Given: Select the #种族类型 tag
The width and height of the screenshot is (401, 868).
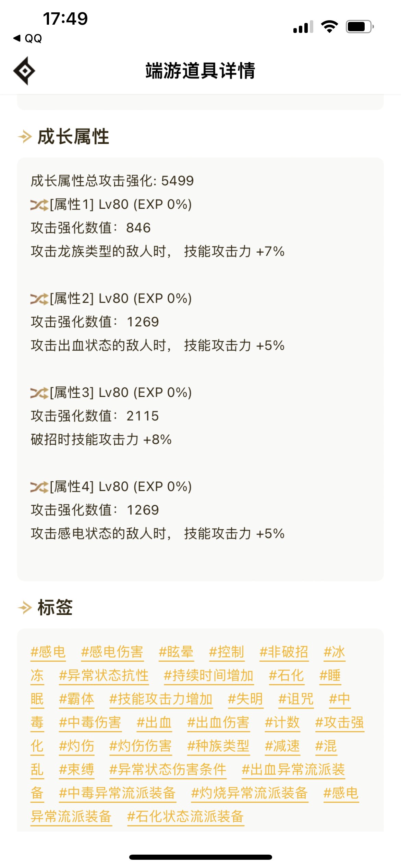Looking at the screenshot, I should 218,746.
